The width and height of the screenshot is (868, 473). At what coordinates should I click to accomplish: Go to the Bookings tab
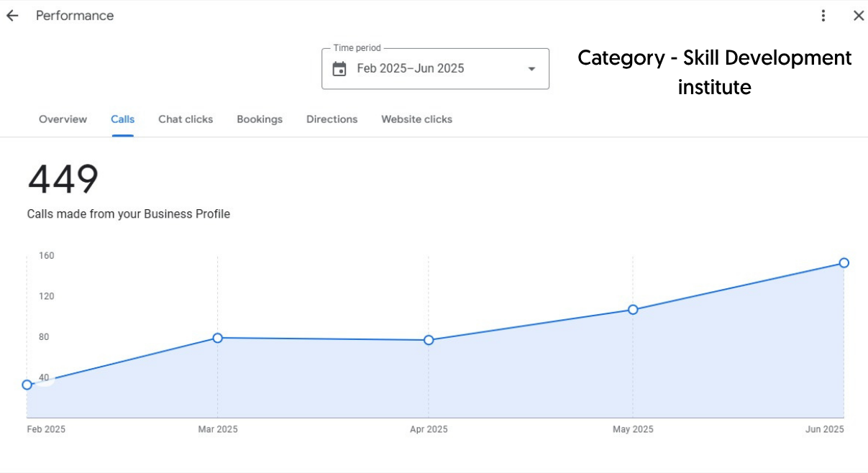[260, 119]
